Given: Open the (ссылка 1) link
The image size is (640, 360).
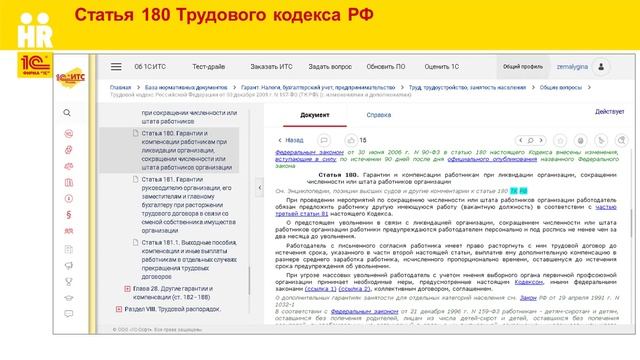Looking at the screenshot, I should coord(321,289).
